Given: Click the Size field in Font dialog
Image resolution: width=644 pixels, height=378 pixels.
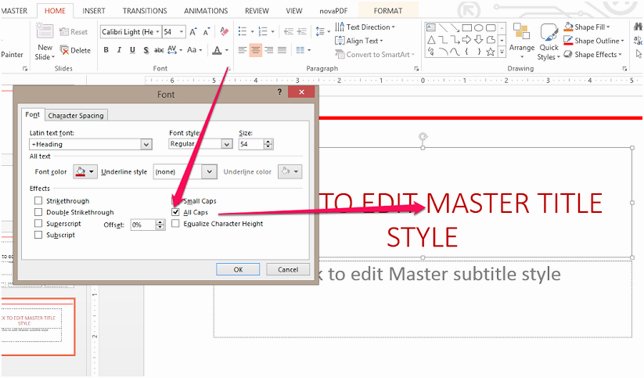Looking at the screenshot, I should point(251,144).
